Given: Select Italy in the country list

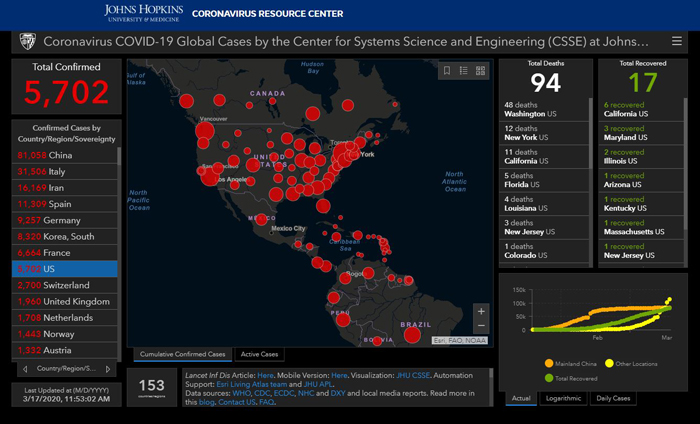Looking at the screenshot, I should pos(65,171).
